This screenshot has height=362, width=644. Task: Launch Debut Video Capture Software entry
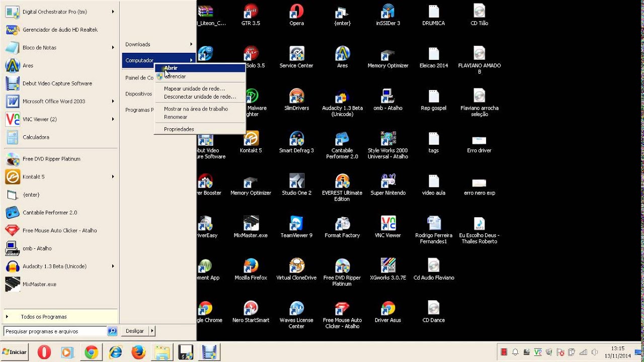click(x=60, y=83)
